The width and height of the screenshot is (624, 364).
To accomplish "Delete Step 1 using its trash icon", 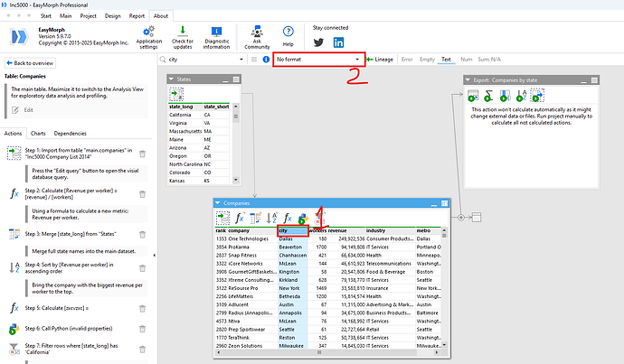I will point(142,154).
